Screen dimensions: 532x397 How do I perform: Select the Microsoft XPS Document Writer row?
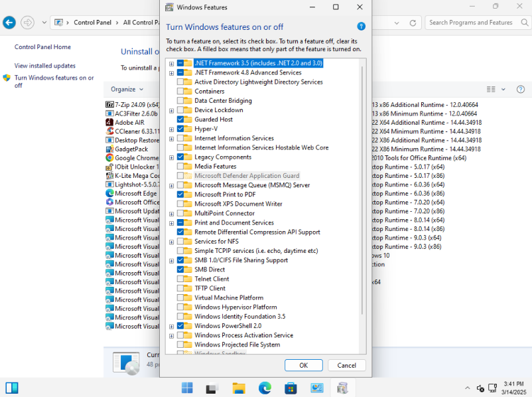(238, 204)
